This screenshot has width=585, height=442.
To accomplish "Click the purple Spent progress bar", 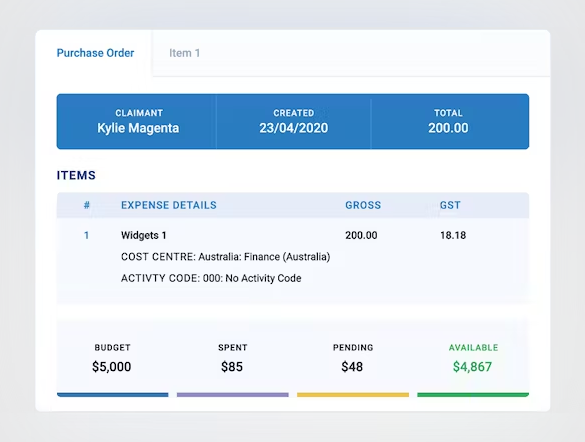I will [x=233, y=395].
